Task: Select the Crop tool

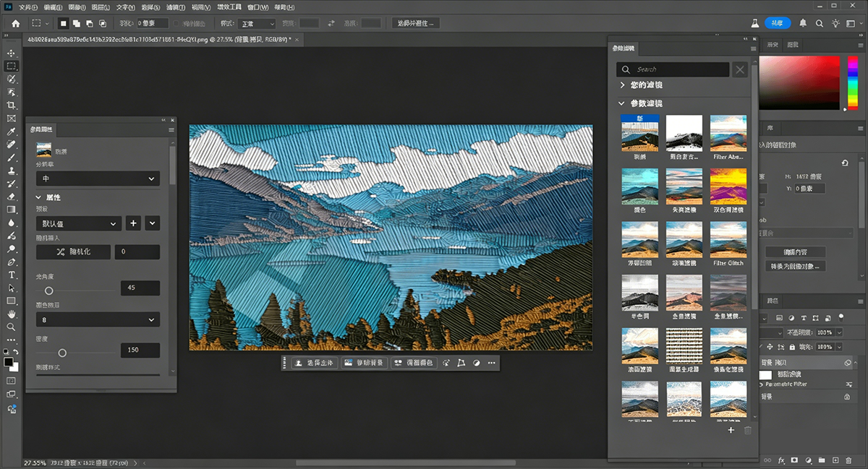Action: tap(12, 106)
